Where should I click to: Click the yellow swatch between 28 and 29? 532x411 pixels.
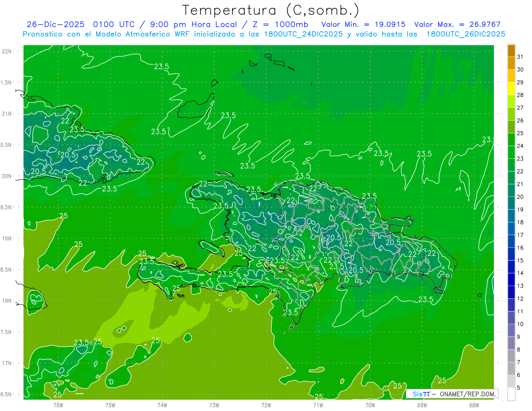point(511,88)
